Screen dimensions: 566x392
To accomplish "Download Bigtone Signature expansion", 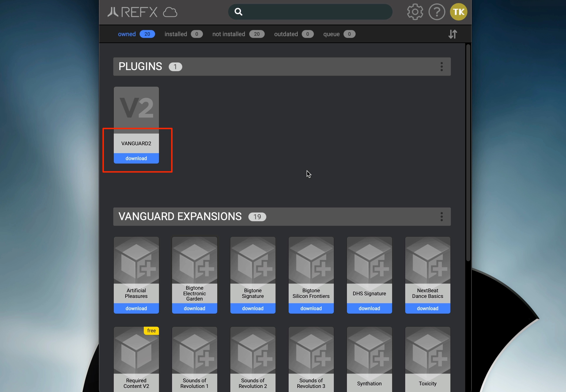I will pos(253,308).
